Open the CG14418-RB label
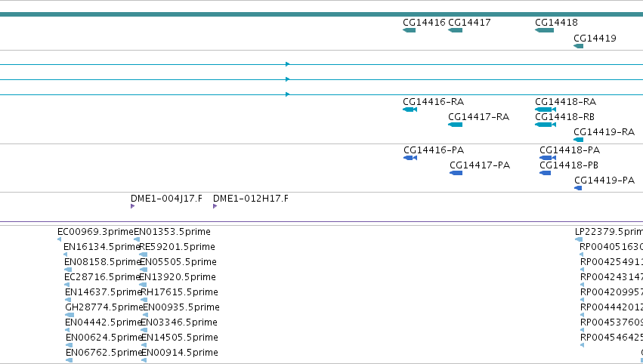 tap(564, 117)
